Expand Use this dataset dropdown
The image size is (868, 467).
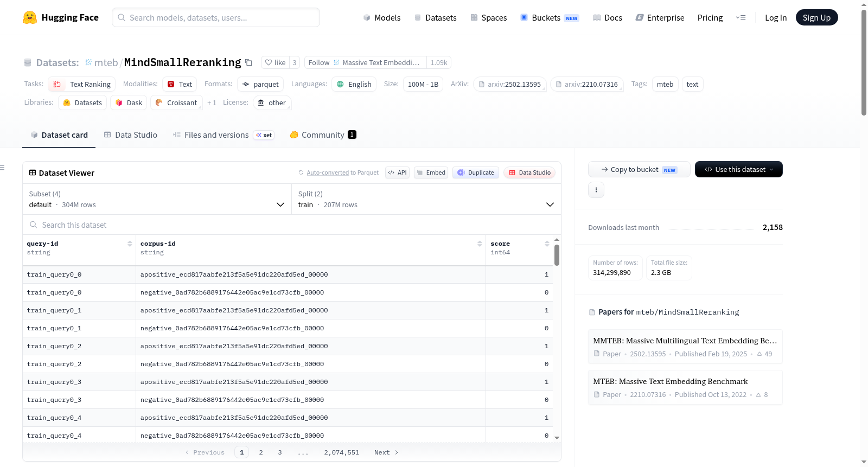point(739,169)
